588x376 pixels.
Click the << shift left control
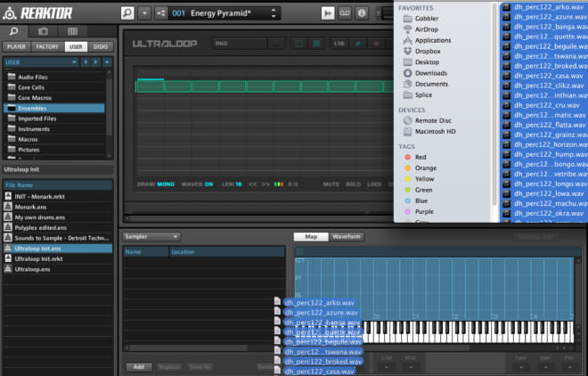pyautogui.click(x=253, y=184)
